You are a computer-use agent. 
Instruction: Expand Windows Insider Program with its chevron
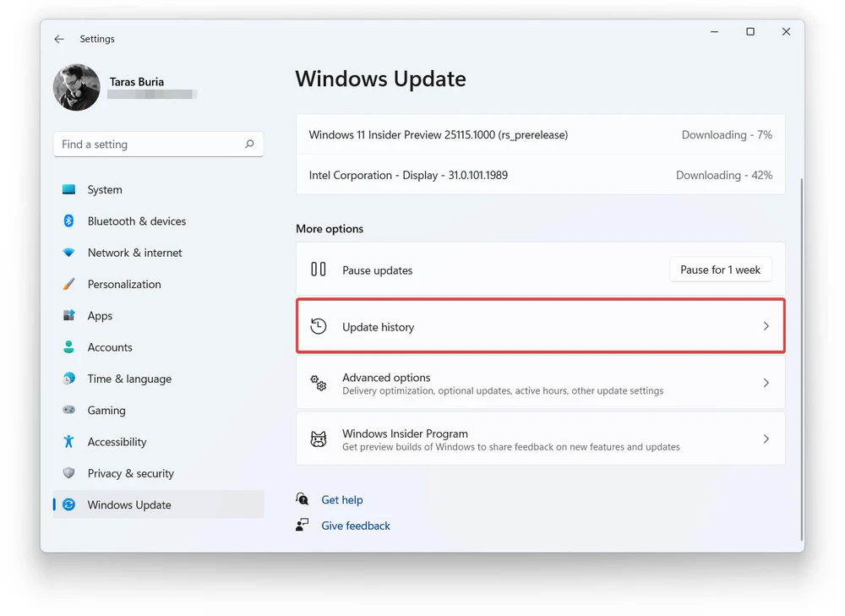click(766, 439)
